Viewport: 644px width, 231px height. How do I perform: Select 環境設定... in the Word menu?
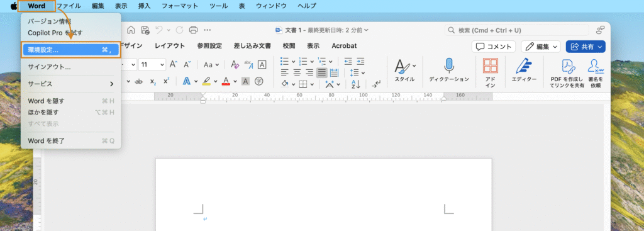(x=70, y=50)
